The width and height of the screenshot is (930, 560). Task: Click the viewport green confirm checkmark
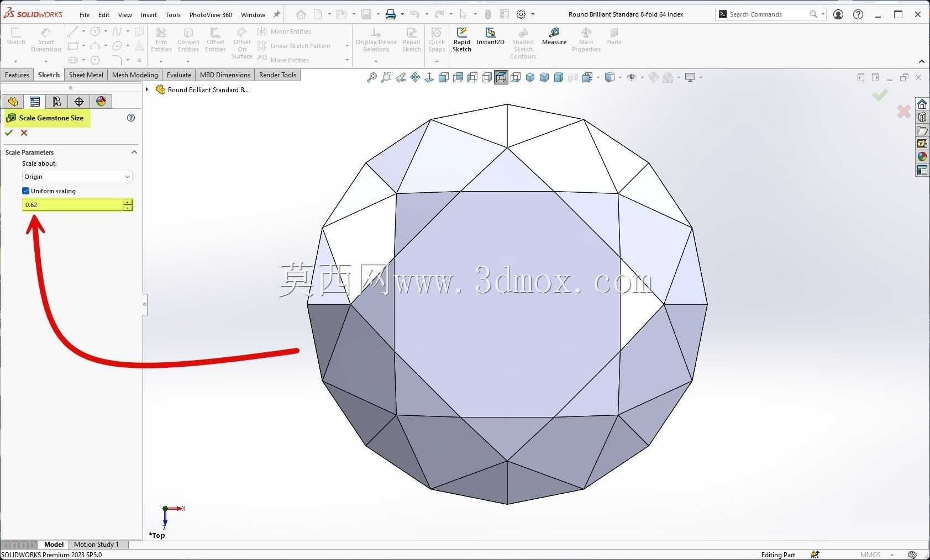[x=880, y=95]
